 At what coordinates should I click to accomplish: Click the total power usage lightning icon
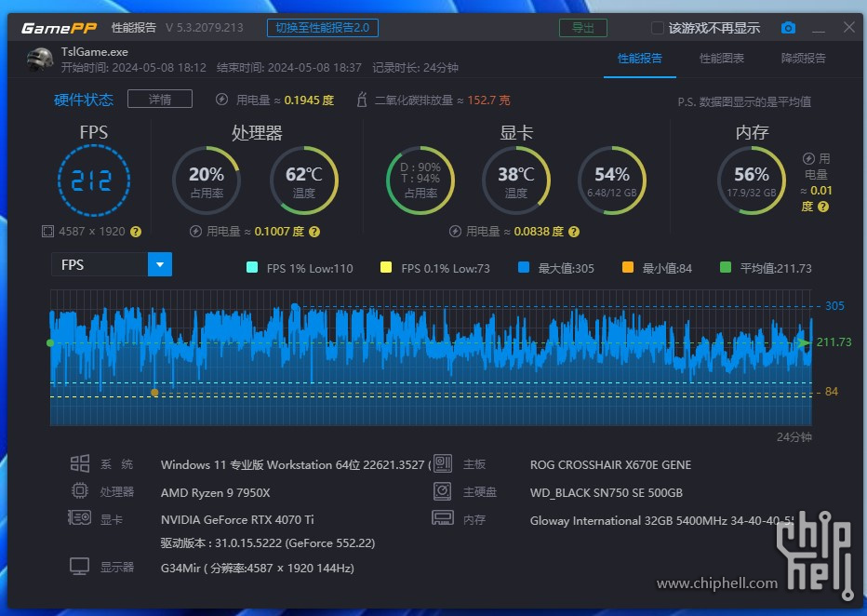click(x=221, y=100)
